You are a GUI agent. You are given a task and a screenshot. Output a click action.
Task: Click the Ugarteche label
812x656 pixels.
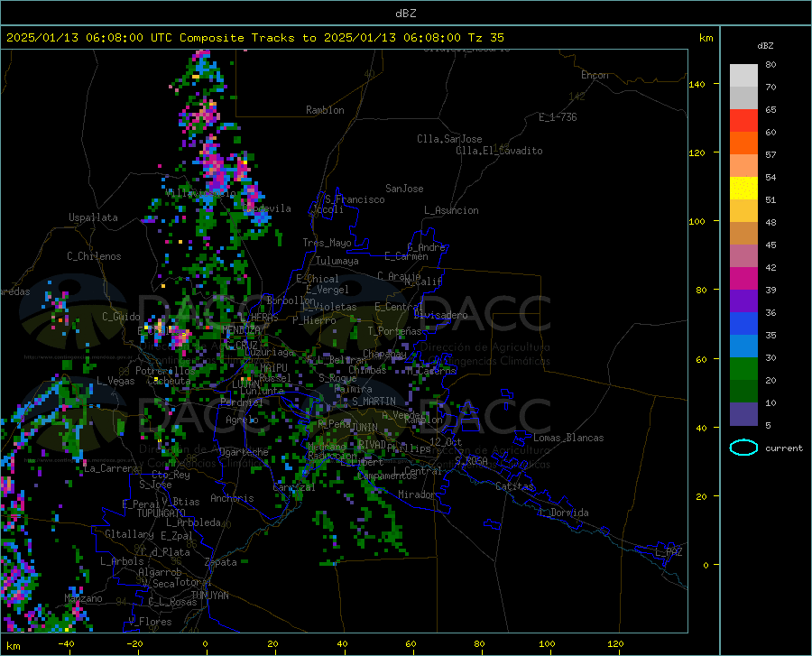[244, 452]
